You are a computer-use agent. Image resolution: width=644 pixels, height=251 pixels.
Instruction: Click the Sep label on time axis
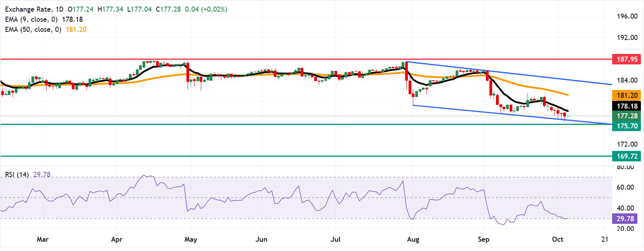[484, 239]
